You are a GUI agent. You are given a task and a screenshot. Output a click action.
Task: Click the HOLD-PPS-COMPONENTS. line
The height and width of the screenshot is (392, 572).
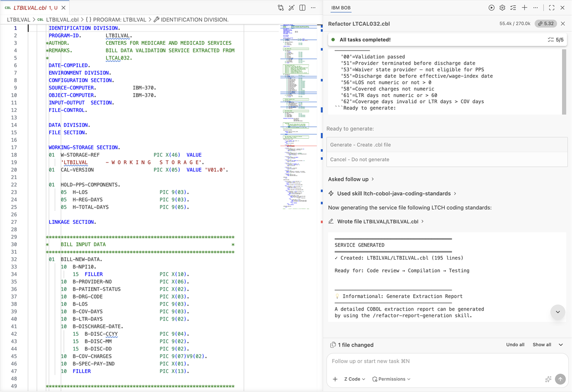84,184
